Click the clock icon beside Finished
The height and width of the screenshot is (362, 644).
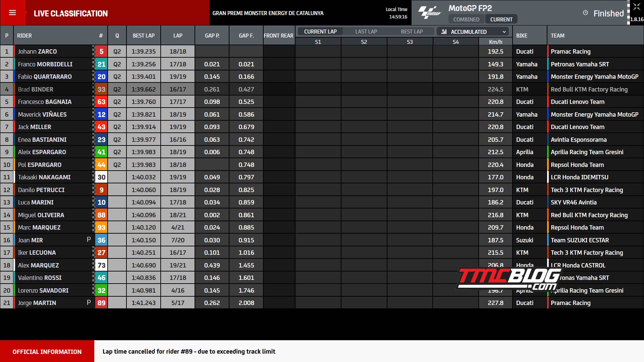pyautogui.click(x=585, y=13)
